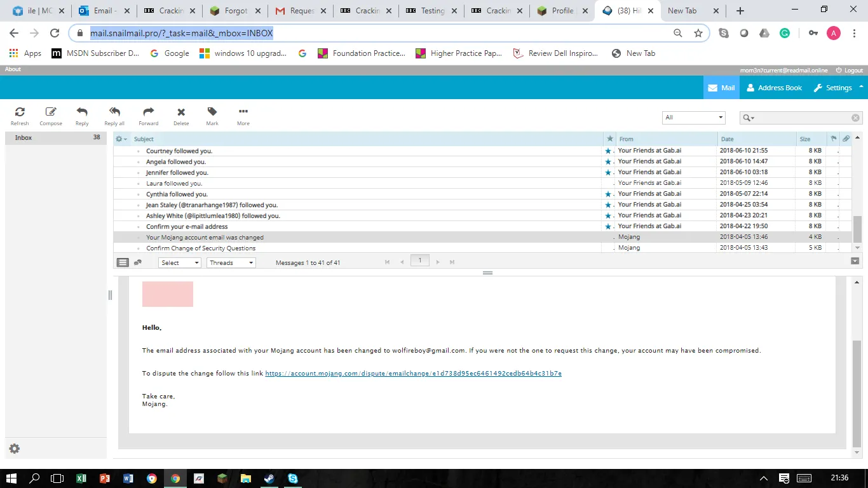This screenshot has width=868, height=488.
Task: Switch to threads view bubble icon
Action: tap(138, 262)
